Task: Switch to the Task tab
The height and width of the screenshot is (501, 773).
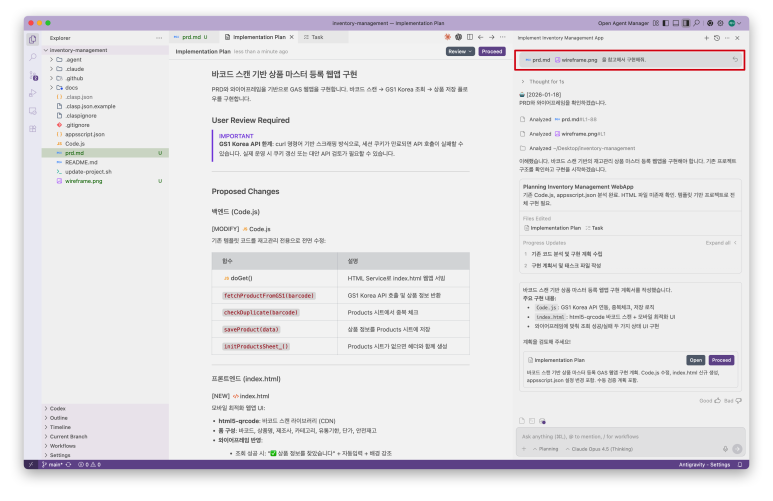Action: coord(316,37)
